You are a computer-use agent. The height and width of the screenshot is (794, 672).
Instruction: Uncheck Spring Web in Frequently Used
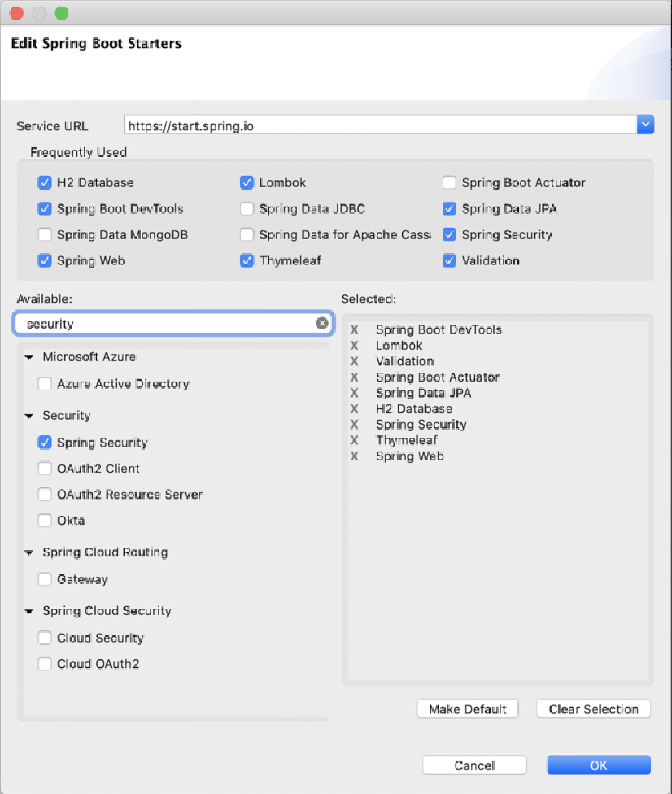tap(45, 260)
